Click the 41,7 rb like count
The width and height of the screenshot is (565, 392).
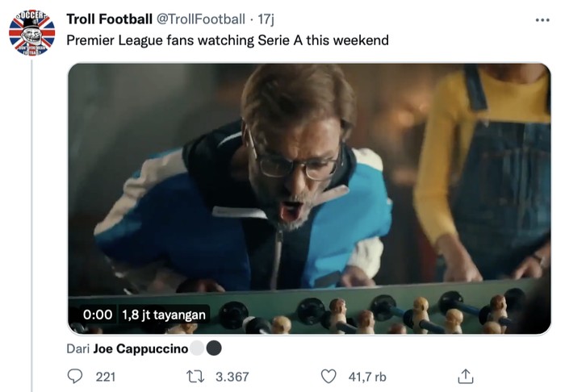[x=367, y=376]
